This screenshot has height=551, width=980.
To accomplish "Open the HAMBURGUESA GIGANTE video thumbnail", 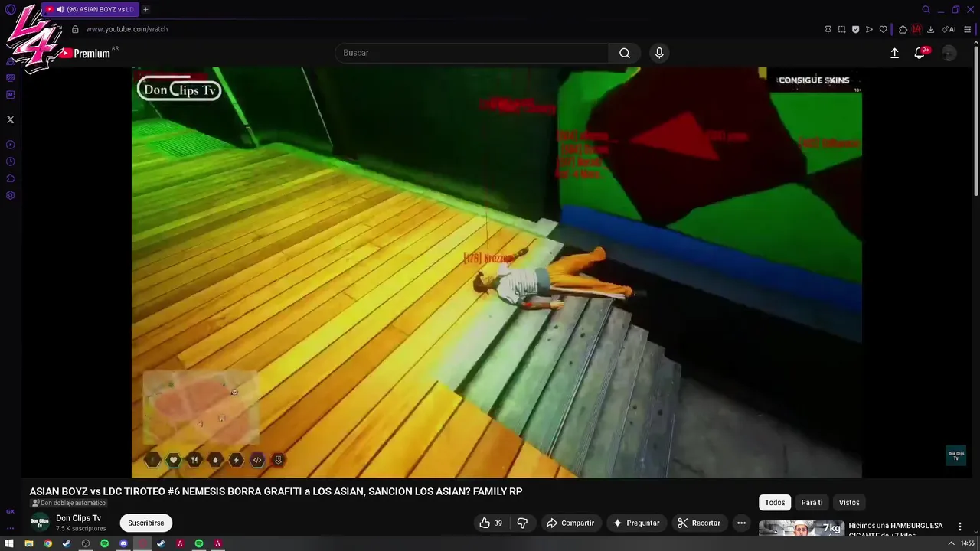I will point(802,528).
